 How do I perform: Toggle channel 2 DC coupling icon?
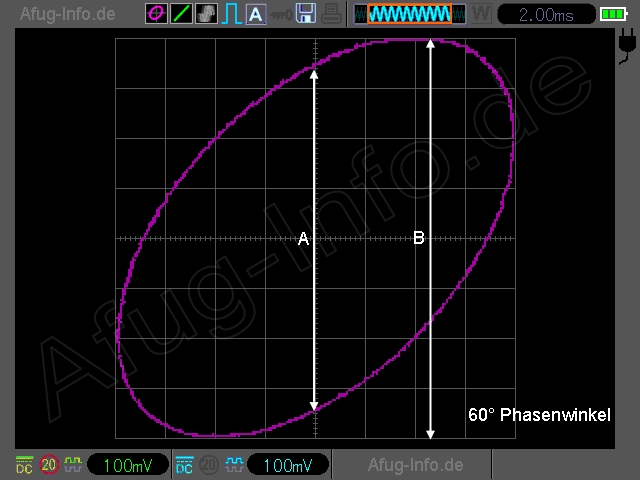184,465
